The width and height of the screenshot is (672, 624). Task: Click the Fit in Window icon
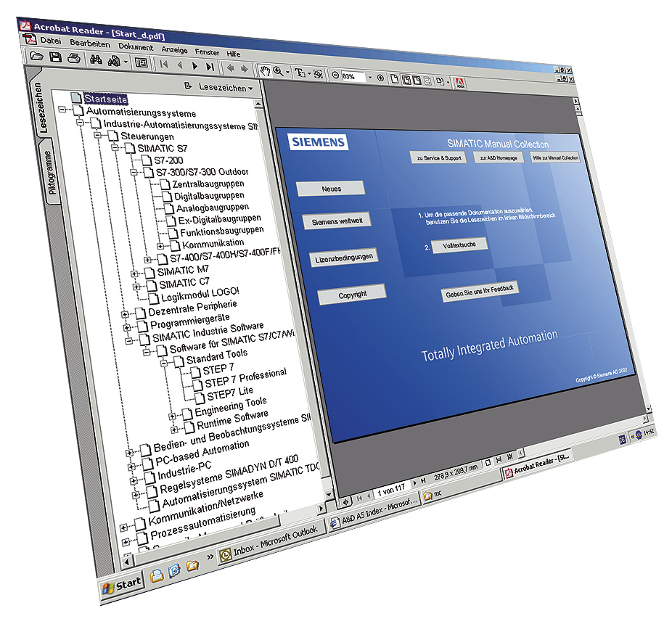coord(406,80)
